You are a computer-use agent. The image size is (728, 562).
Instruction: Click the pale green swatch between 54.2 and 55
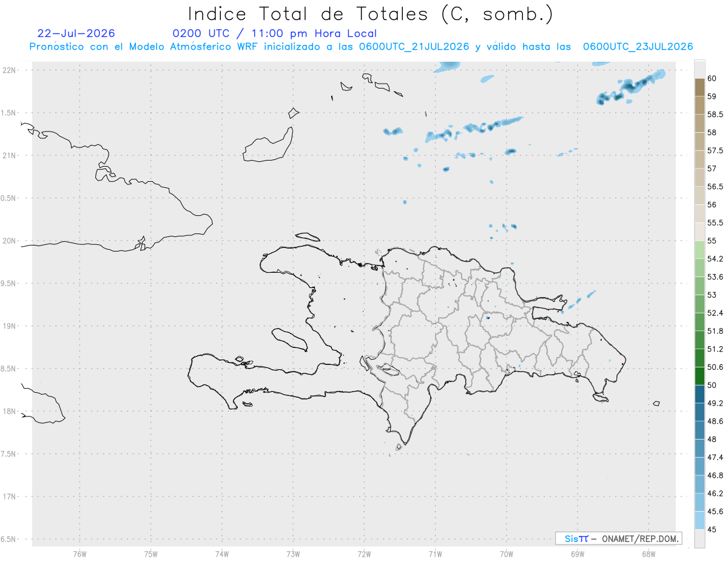pyautogui.click(x=699, y=250)
